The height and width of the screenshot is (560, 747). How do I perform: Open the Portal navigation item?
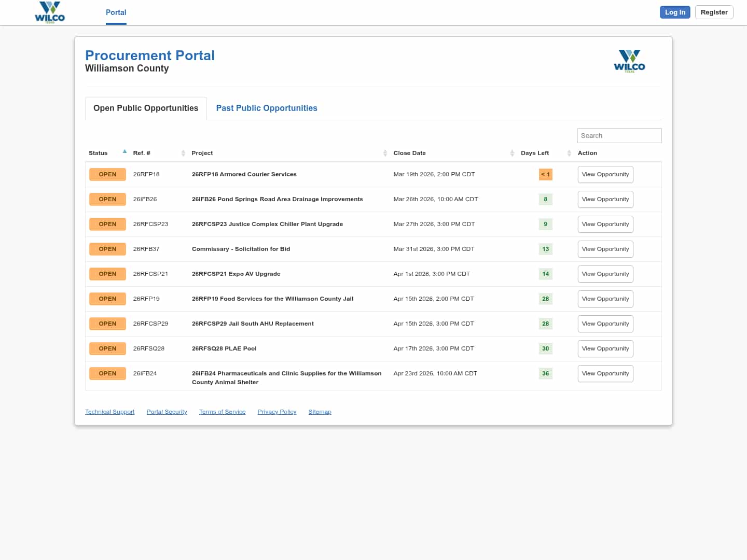pos(116,12)
